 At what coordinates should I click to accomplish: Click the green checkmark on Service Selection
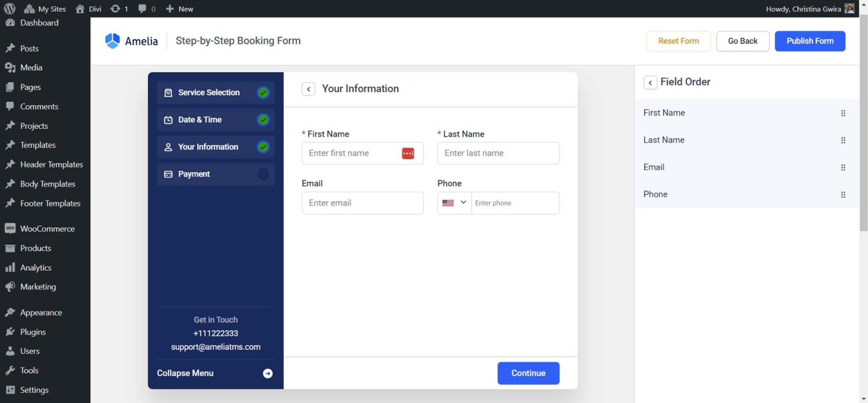pyautogui.click(x=263, y=92)
